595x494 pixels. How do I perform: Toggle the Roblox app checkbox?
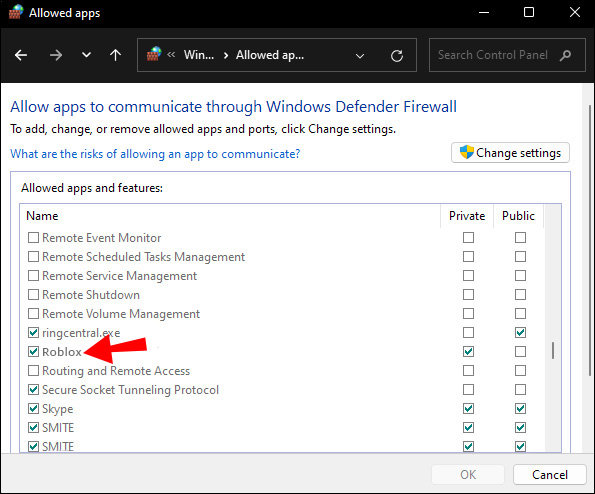33,352
